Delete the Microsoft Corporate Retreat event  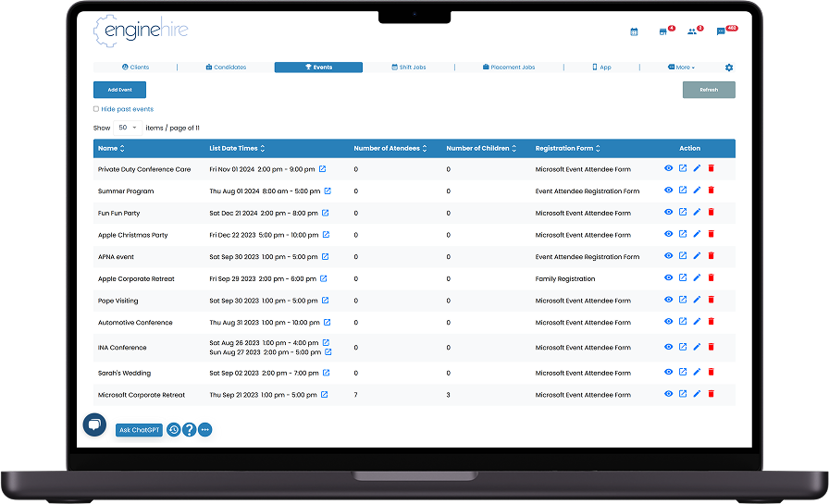[711, 394]
